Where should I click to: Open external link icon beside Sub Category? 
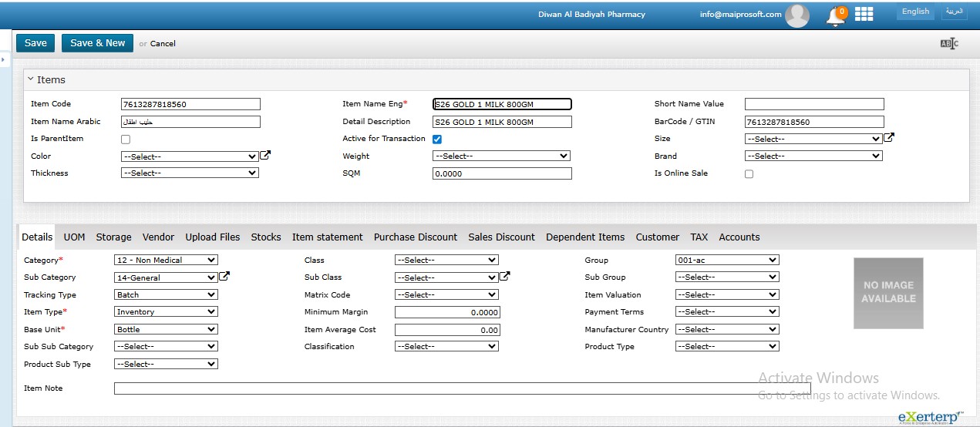(x=225, y=277)
